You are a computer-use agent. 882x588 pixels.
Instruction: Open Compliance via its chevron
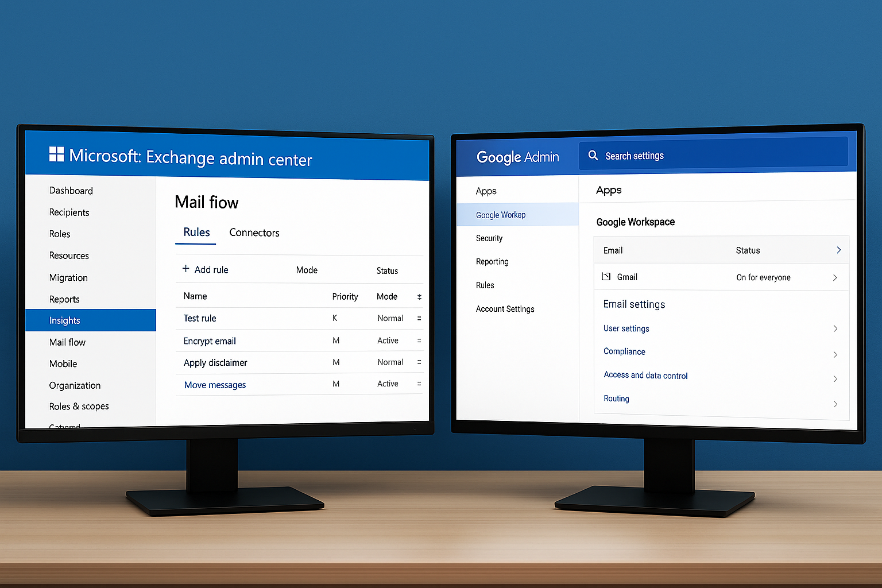click(835, 355)
